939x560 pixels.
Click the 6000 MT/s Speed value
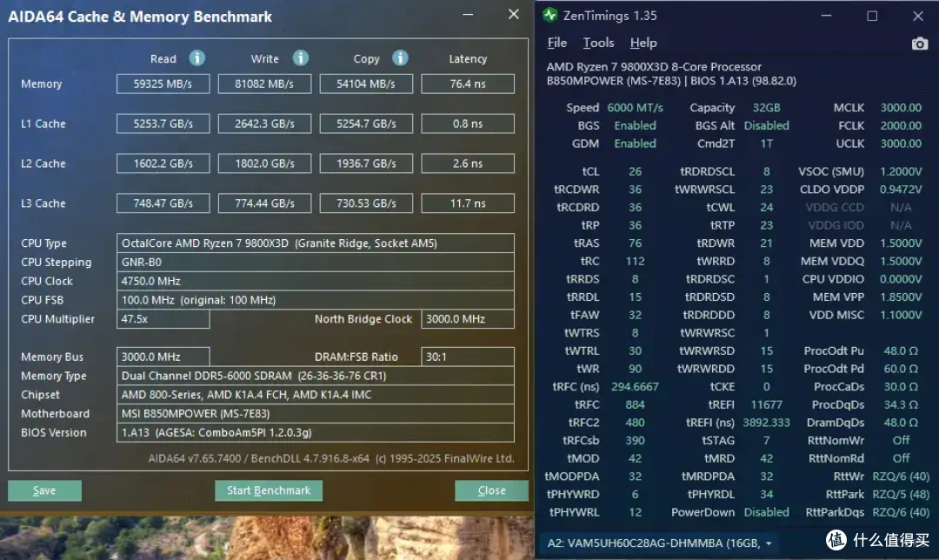pyautogui.click(x=635, y=108)
